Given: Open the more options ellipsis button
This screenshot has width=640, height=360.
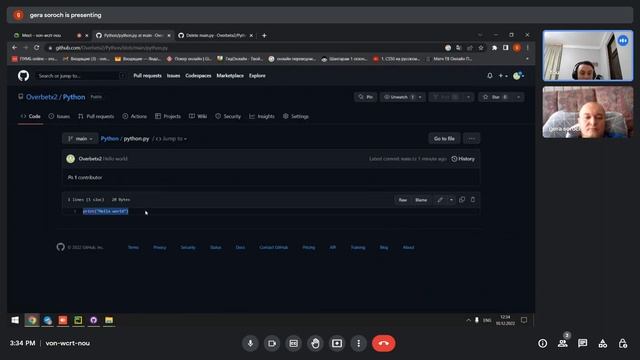Looking at the screenshot, I should pyautogui.click(x=471, y=139).
